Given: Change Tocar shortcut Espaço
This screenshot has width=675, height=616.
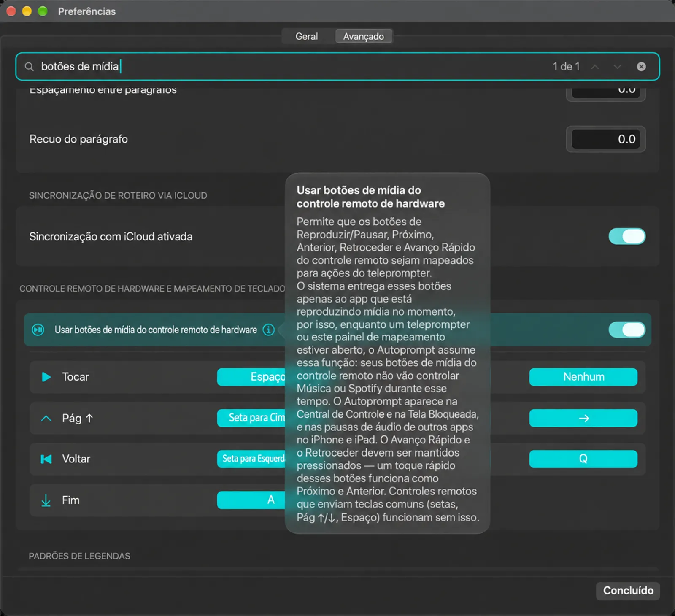Looking at the screenshot, I should [251, 377].
